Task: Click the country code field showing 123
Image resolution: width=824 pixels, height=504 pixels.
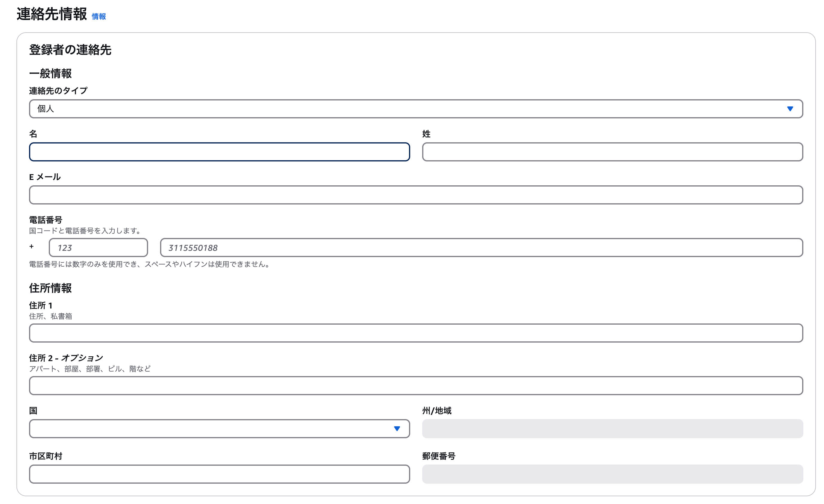Action: coord(98,248)
